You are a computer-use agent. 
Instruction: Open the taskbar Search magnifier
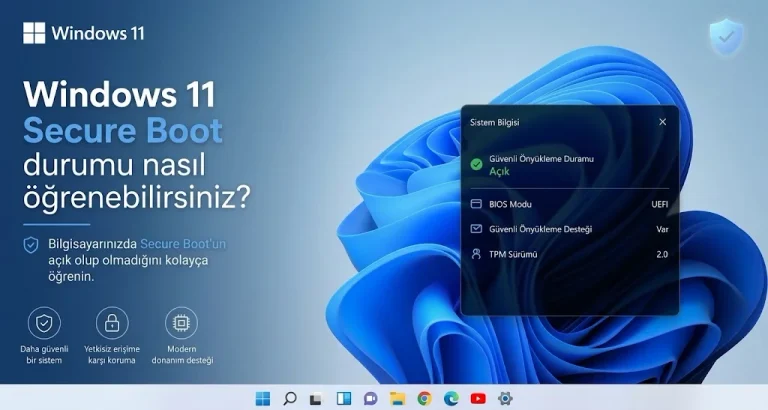pos(289,398)
